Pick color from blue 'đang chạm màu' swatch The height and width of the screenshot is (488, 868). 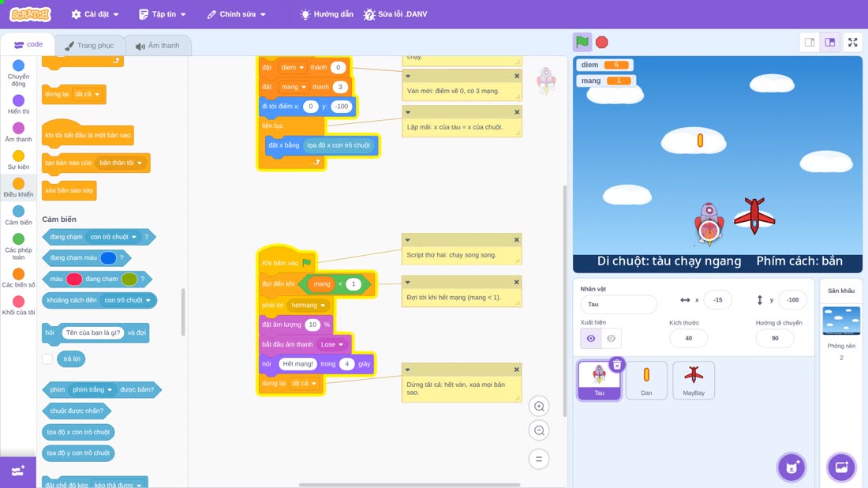pyautogui.click(x=109, y=258)
